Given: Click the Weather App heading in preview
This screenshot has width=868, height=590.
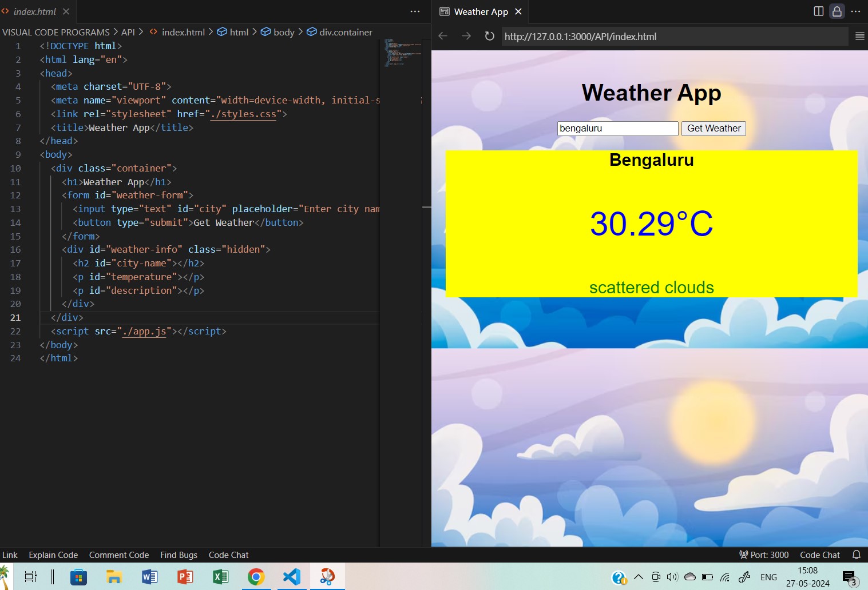Looking at the screenshot, I should [x=651, y=93].
